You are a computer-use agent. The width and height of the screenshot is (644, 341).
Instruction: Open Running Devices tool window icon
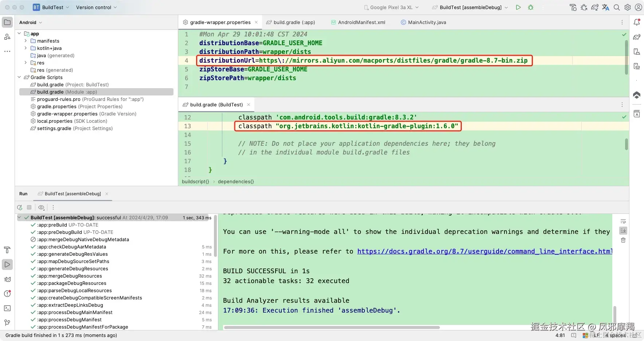pos(637,66)
